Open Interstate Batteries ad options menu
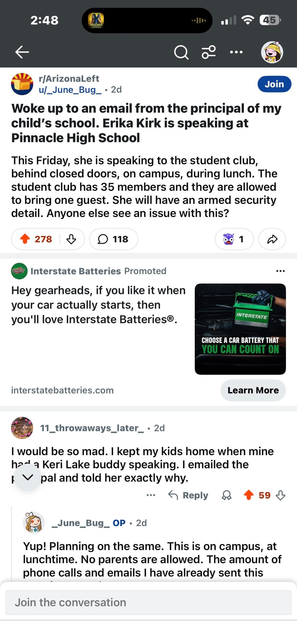The image size is (297, 644). pos(280,271)
